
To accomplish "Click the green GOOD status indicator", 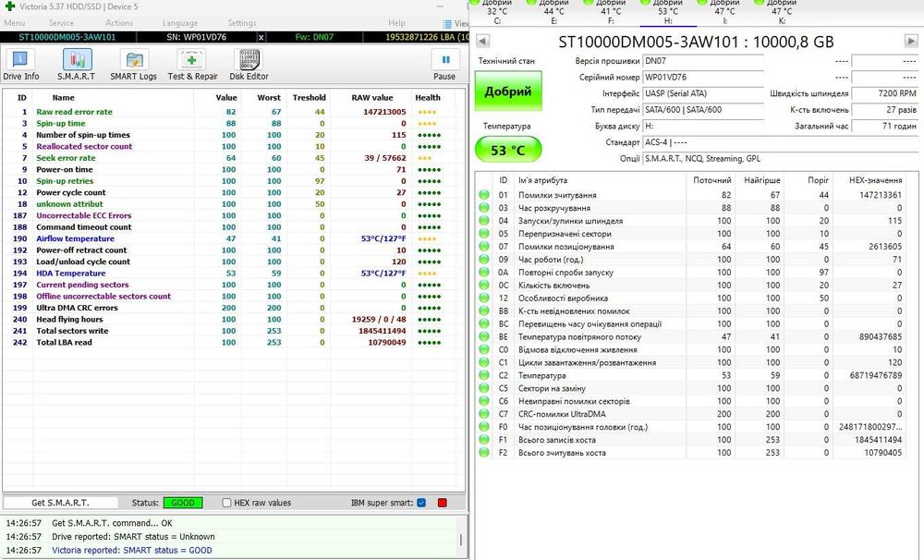I will (x=183, y=503).
